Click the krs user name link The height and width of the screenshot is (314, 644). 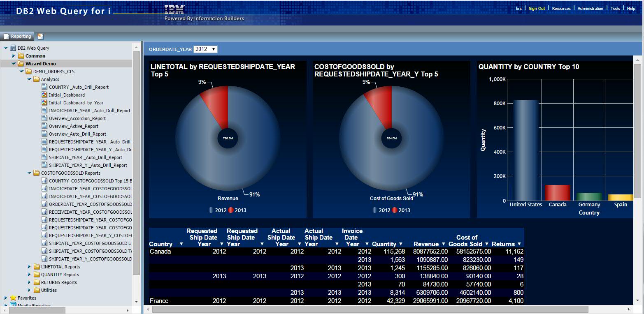(519, 9)
